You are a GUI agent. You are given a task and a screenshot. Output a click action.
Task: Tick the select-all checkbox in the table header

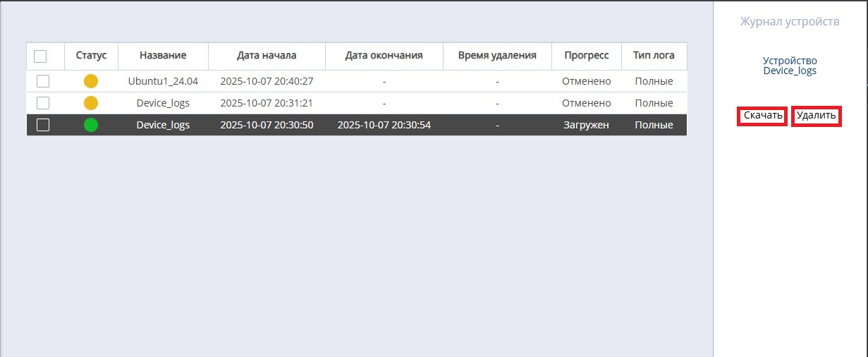(40, 56)
